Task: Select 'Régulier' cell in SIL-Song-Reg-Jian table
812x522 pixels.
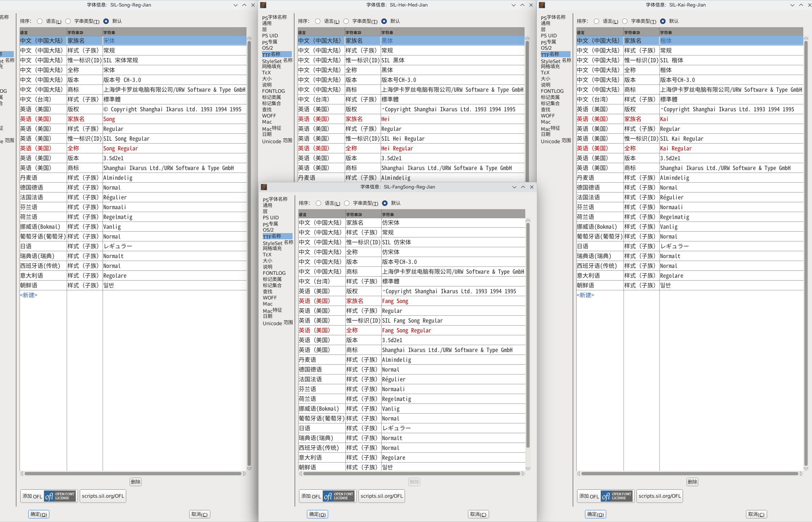Action: tap(174, 197)
